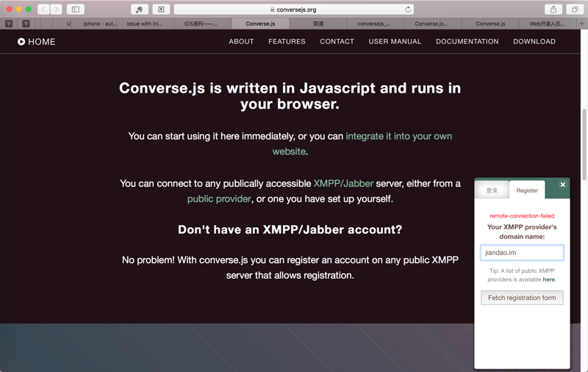
Task: Switch to the '简道' tab
Action: pyautogui.click(x=318, y=24)
